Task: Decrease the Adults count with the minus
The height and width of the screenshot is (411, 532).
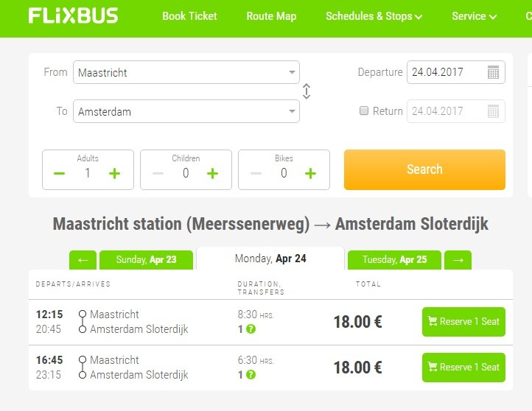Action: pos(60,174)
